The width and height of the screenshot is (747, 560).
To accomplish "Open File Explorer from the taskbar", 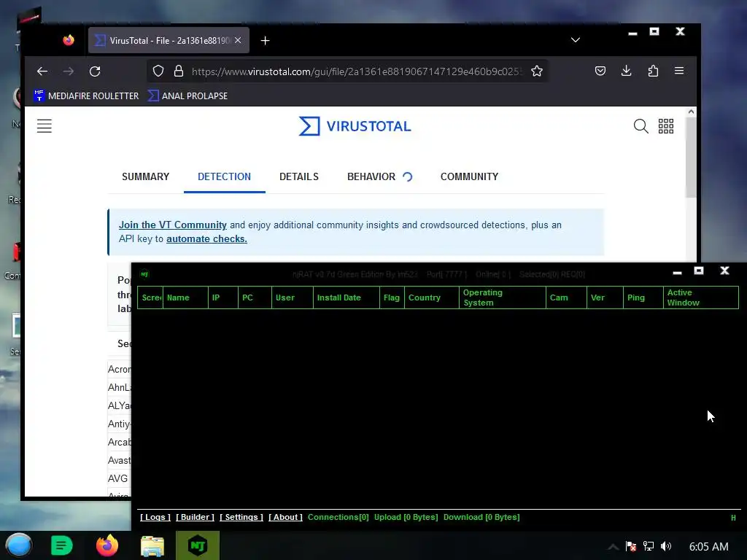I will (x=152, y=545).
